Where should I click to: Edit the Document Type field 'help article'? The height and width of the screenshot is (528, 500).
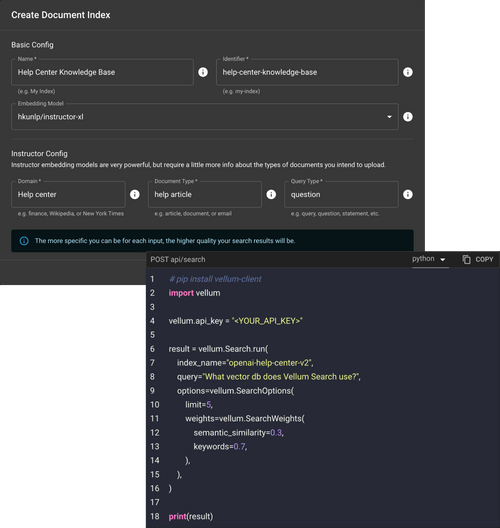click(205, 194)
